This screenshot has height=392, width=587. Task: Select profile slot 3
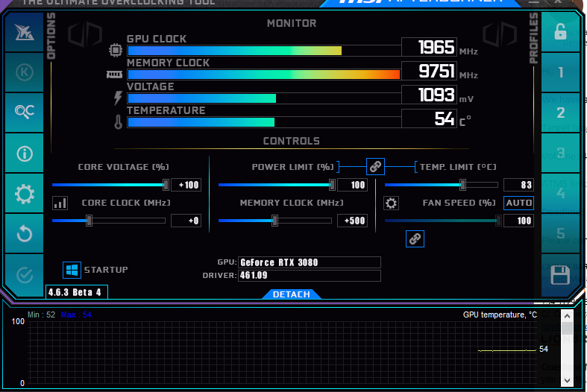[x=560, y=153]
